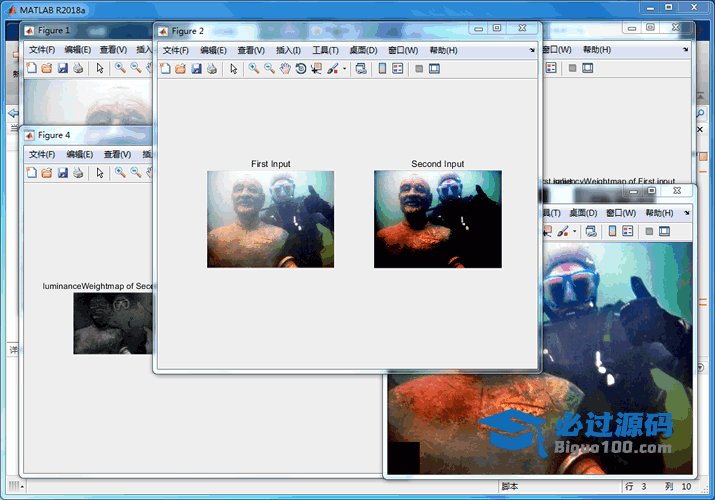
Task: Toggle Insert Legend in Figure 2 toolbar
Action: pyautogui.click(x=398, y=69)
